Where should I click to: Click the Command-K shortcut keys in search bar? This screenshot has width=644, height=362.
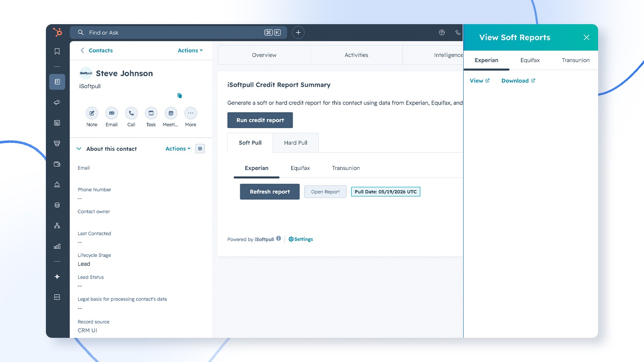[272, 33]
